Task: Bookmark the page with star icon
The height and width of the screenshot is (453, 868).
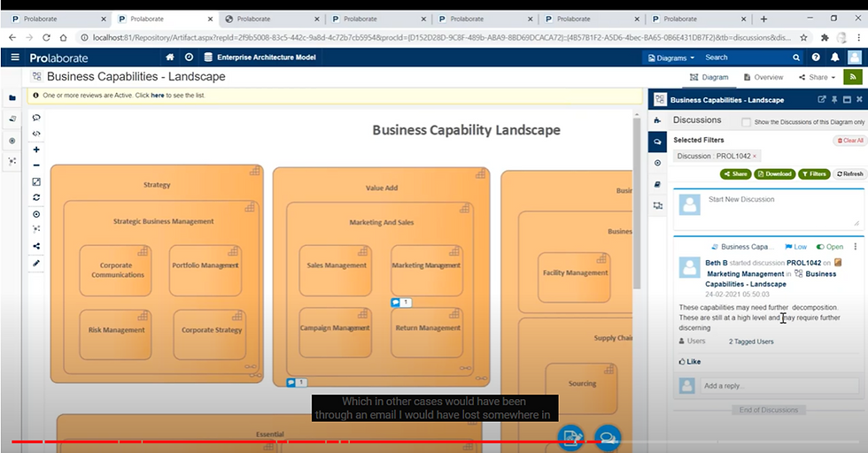Action: click(803, 38)
